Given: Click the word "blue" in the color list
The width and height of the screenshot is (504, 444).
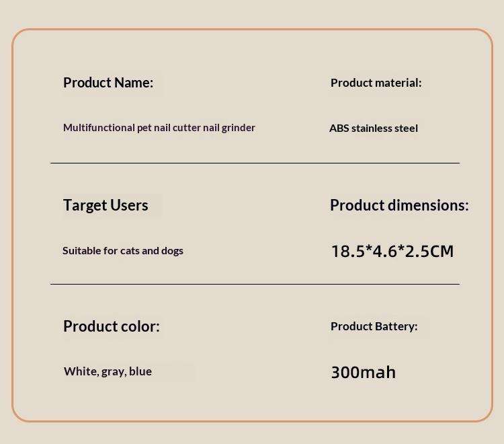Looking at the screenshot, I should click(140, 371).
